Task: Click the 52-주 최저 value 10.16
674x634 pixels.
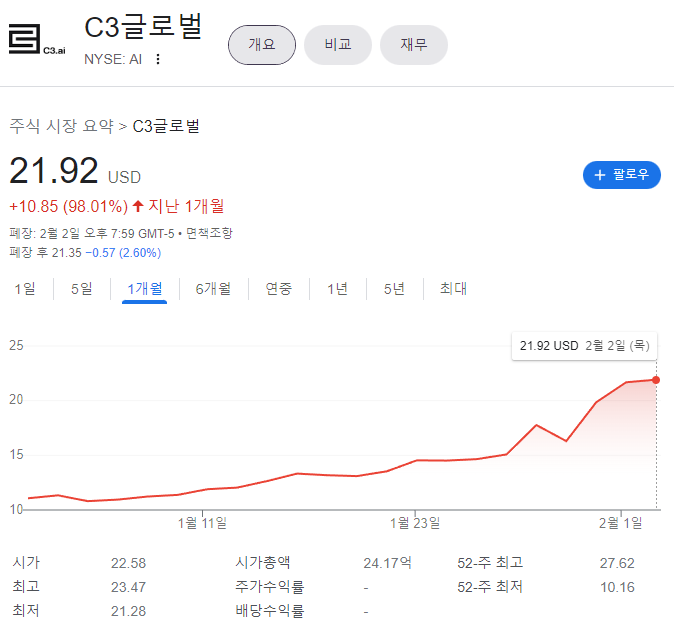Action: point(617,587)
